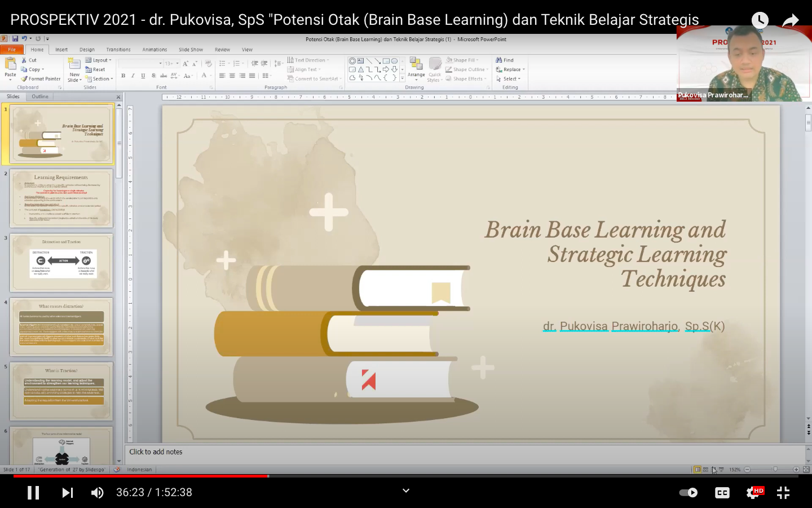The image size is (812, 508).
Task: Open the Insert ribbon tab
Action: click(61, 50)
